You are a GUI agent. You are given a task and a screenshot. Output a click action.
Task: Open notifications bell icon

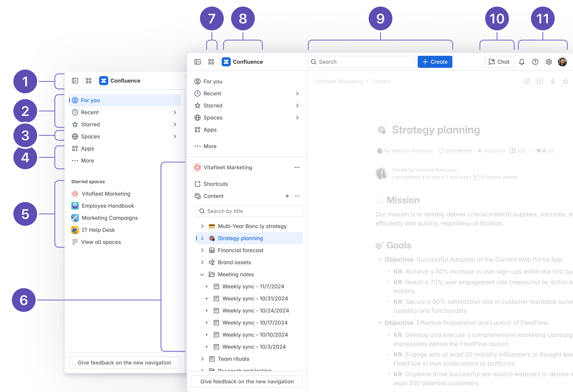tap(522, 62)
